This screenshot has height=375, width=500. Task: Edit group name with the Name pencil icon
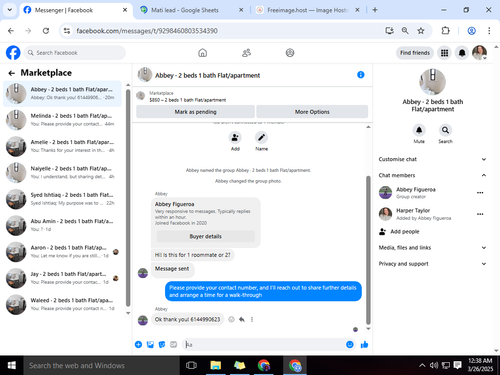261,137
